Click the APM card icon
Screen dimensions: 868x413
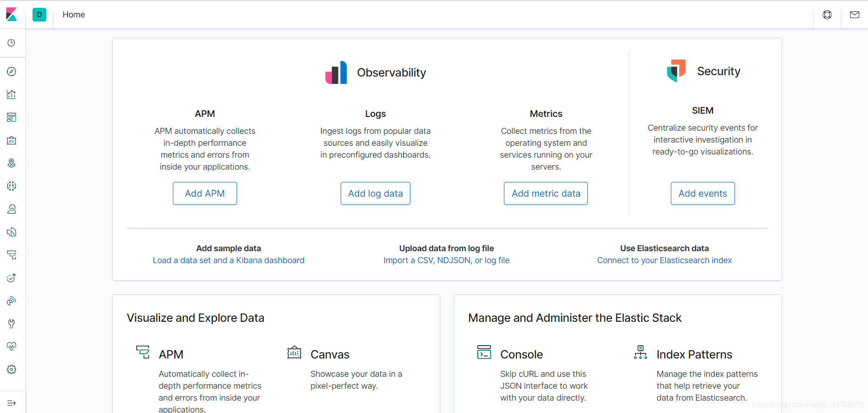143,352
